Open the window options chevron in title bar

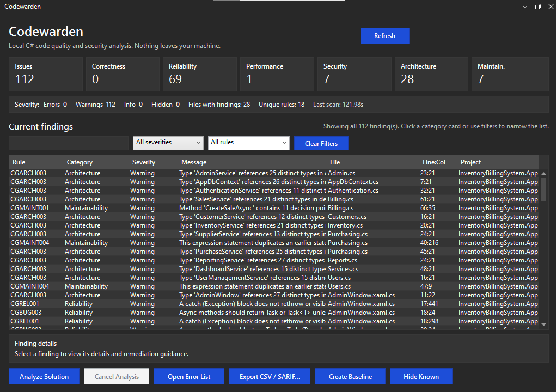click(525, 7)
